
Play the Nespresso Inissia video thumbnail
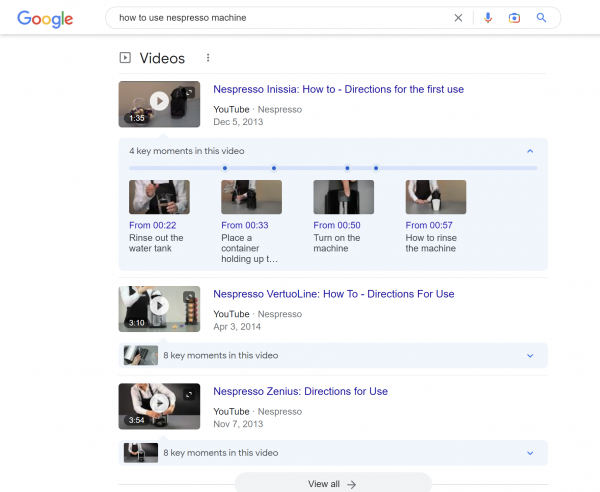pyautogui.click(x=159, y=104)
